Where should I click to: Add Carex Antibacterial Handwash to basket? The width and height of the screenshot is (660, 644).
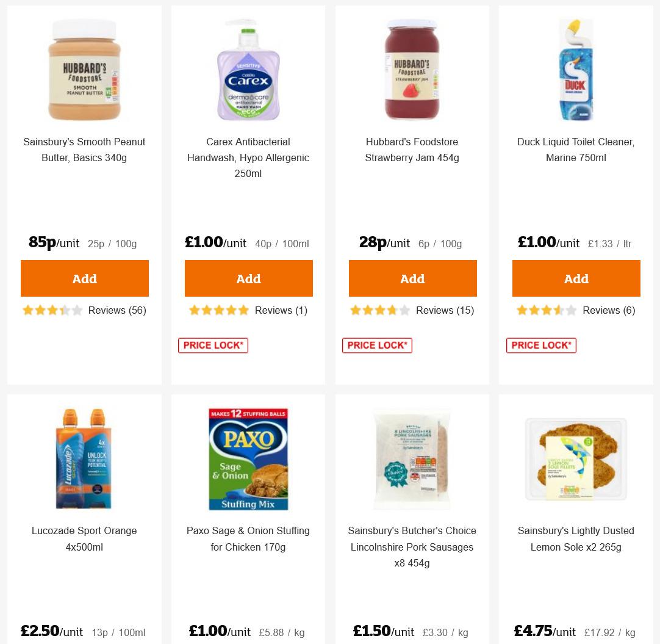click(x=248, y=278)
